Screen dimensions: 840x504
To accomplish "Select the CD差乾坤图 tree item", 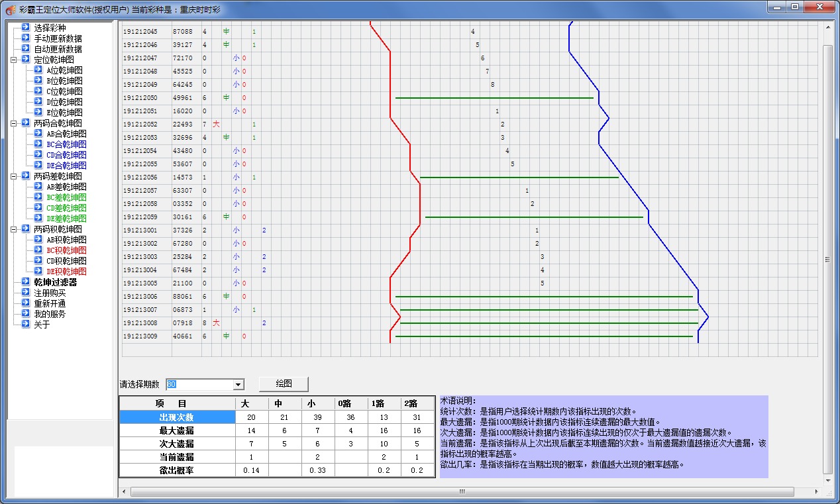I will click(66, 208).
